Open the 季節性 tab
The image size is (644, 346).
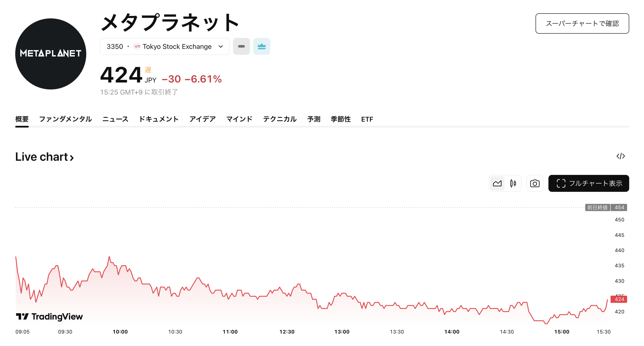pyautogui.click(x=340, y=119)
